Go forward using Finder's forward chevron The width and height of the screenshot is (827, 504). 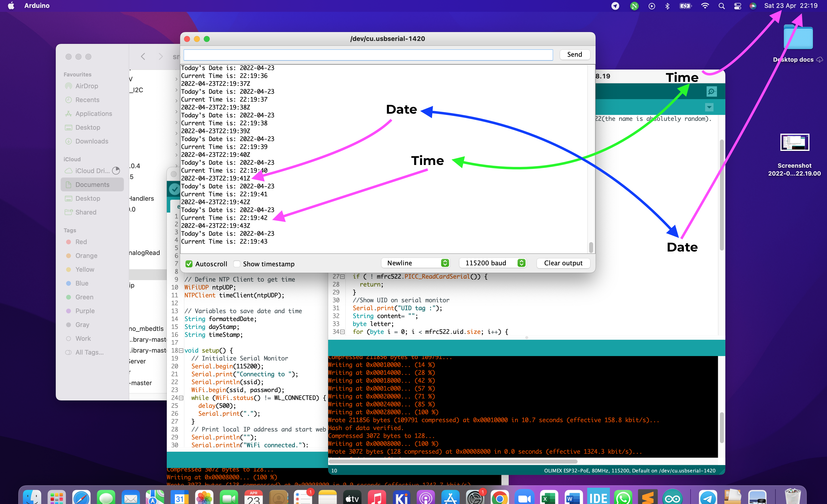(160, 56)
